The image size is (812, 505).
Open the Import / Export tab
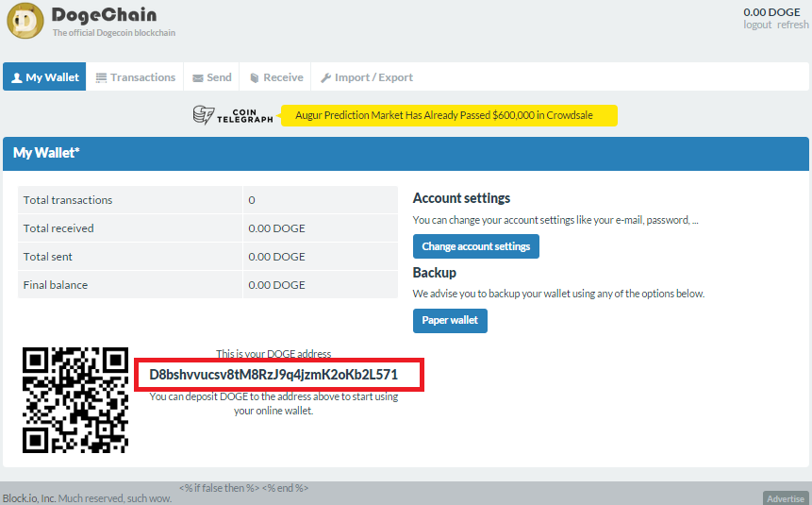tap(366, 76)
